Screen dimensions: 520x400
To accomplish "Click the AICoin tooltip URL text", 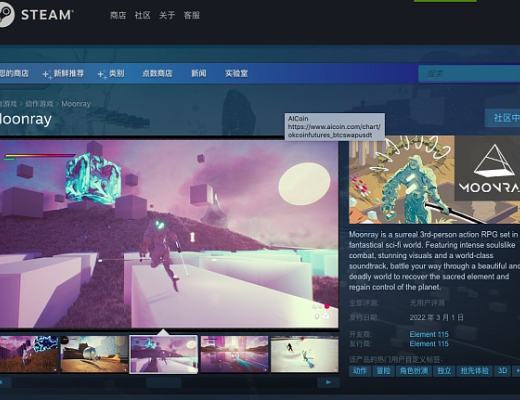I will 334,131.
